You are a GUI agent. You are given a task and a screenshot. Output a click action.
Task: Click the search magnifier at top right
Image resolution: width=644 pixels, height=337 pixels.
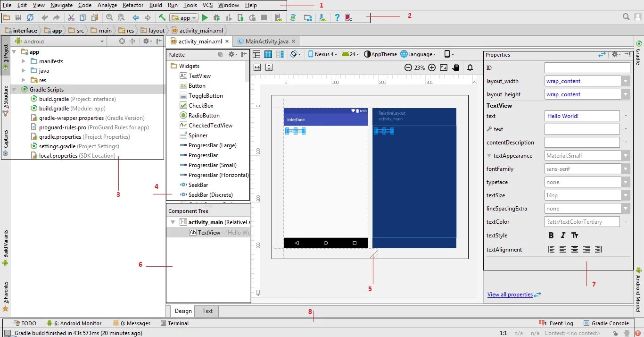pos(626,17)
